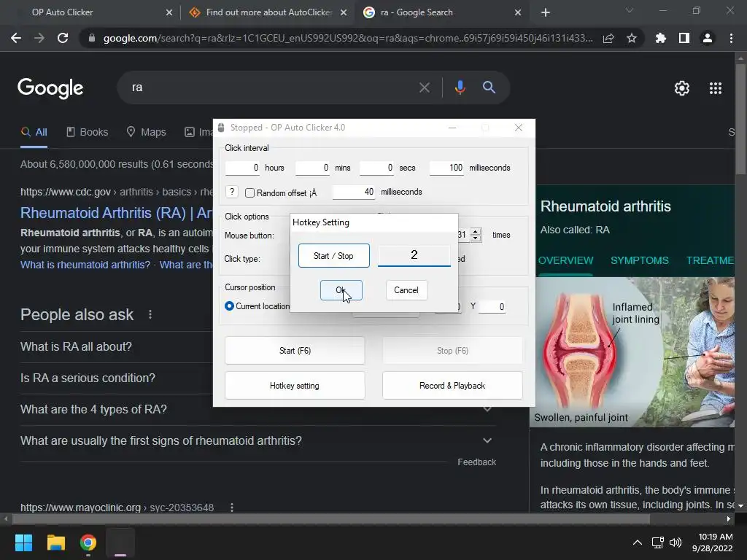Click the Google search magnifier

tap(489, 87)
